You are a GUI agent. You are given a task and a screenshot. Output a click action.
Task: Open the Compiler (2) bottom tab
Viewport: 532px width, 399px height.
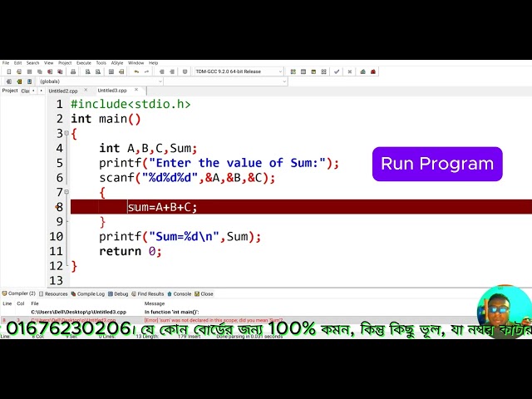coord(18,293)
